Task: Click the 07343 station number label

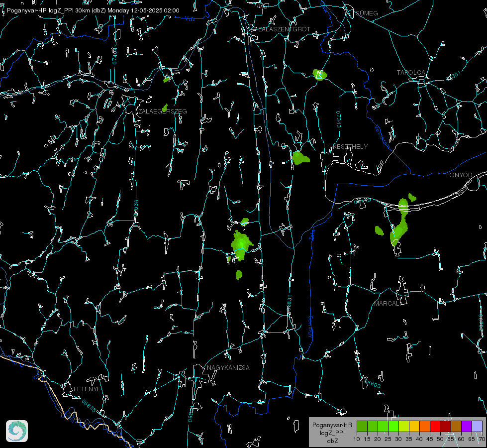Action: click(339, 119)
